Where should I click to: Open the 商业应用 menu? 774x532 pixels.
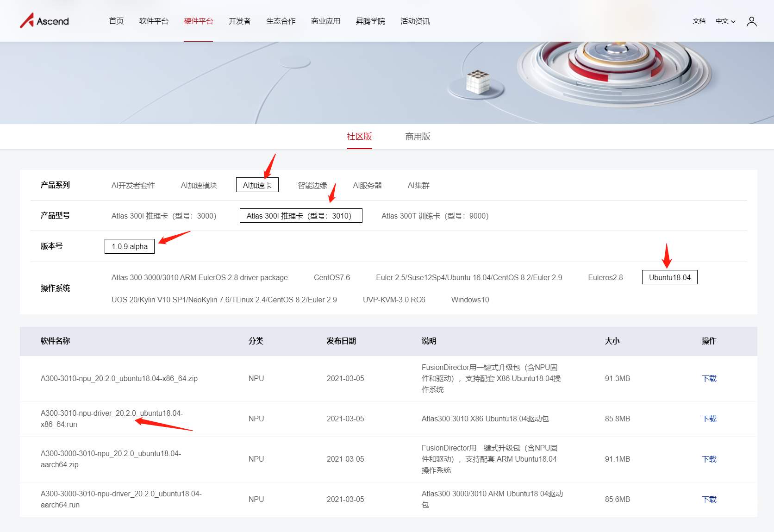coord(326,21)
